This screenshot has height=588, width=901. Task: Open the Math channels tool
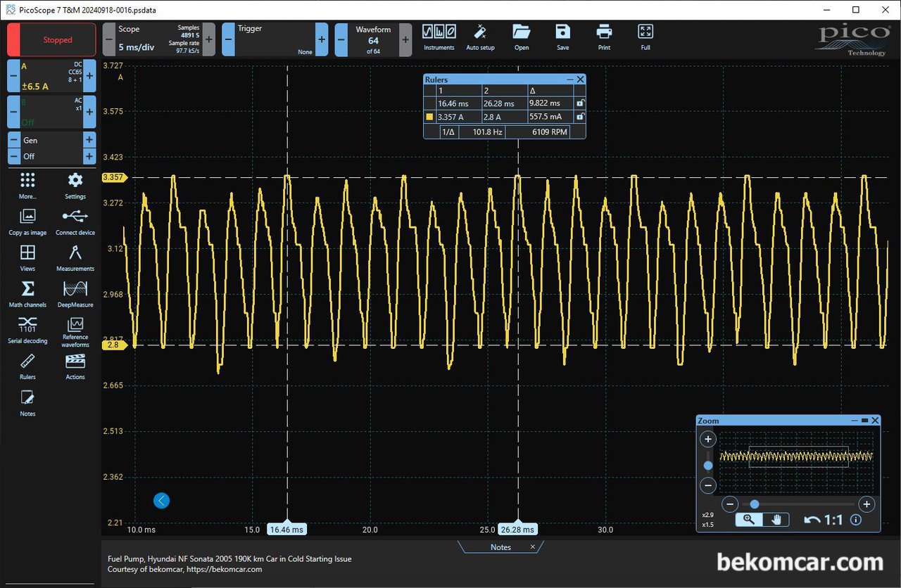point(27,293)
